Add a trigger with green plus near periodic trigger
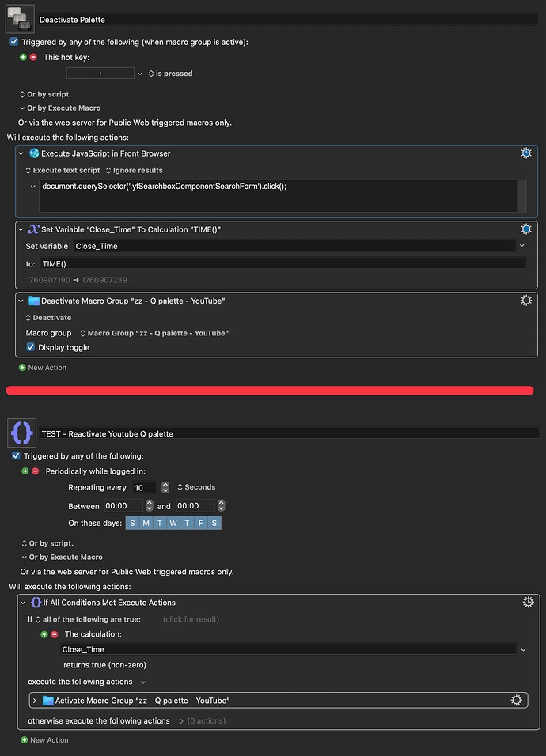Image resolution: width=546 pixels, height=756 pixels. (25, 471)
